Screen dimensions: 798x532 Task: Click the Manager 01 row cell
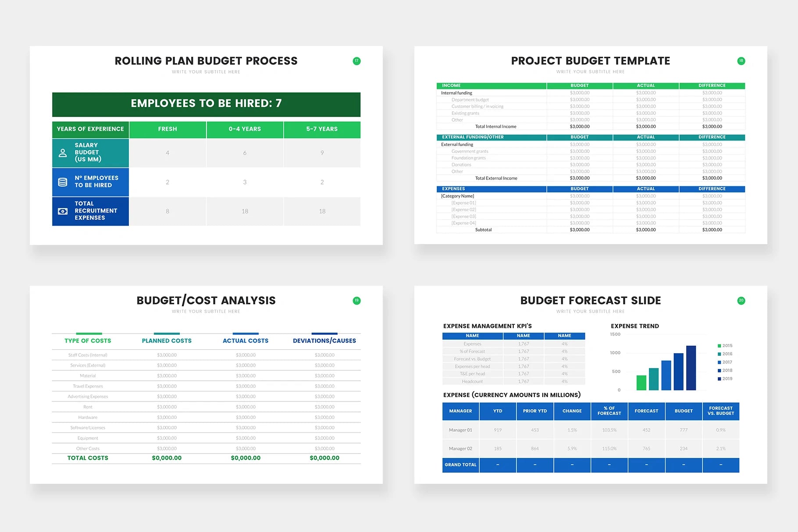[460, 430]
